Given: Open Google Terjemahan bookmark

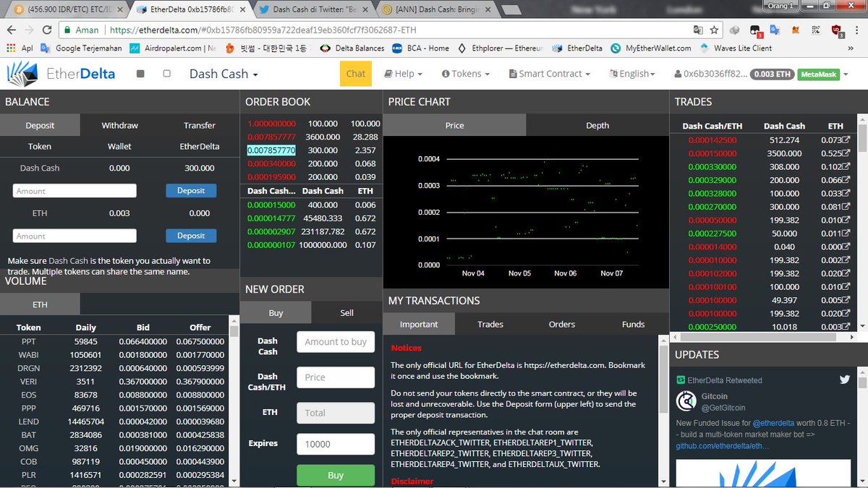Looking at the screenshot, I should 82,48.
